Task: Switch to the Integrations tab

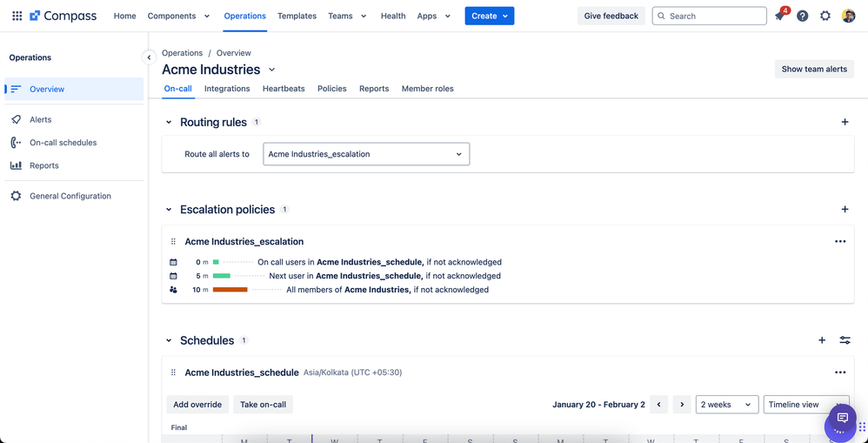Action: pyautogui.click(x=227, y=89)
